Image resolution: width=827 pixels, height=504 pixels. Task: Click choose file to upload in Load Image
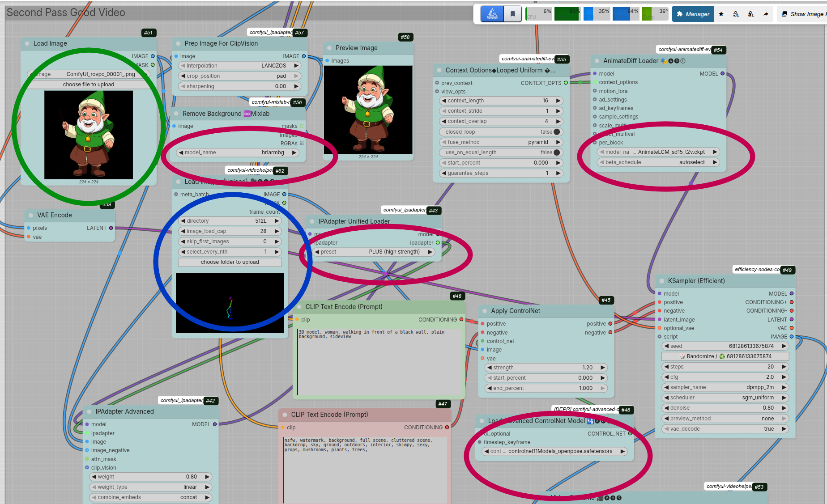pos(89,85)
